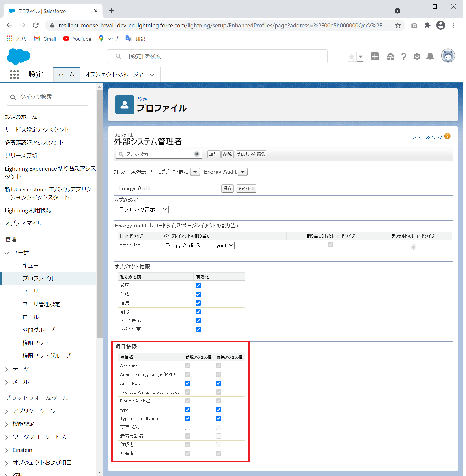Click the Salesforce cloud logo
The width and height of the screenshot is (466, 476).
(18, 56)
